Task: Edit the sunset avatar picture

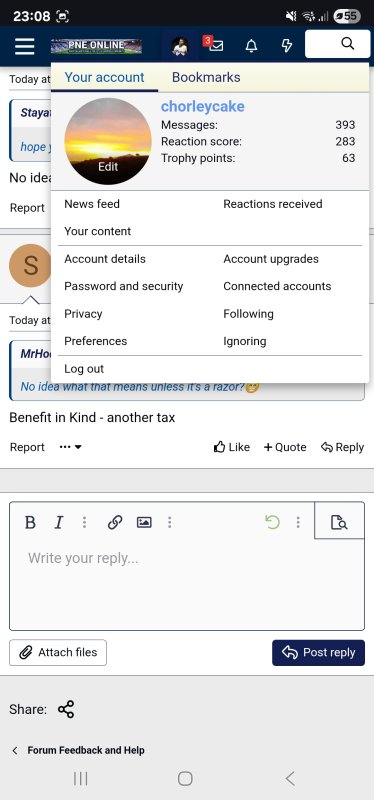Action: (108, 141)
